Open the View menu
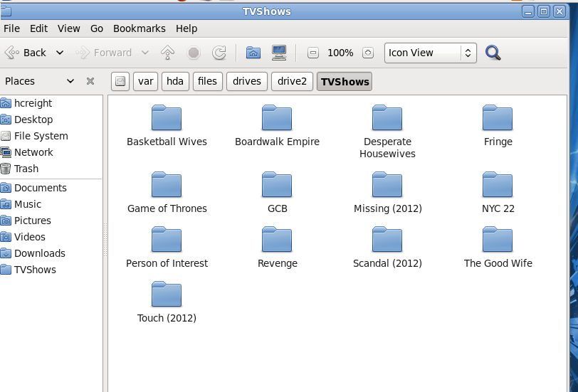Screen dimensions: 578x392 pos(68,28)
